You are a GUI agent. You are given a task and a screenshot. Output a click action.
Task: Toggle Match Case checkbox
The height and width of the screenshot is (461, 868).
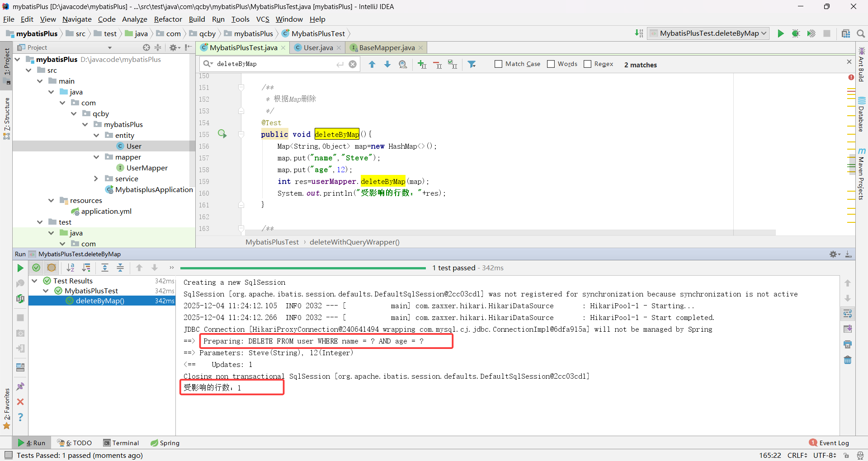[498, 64]
